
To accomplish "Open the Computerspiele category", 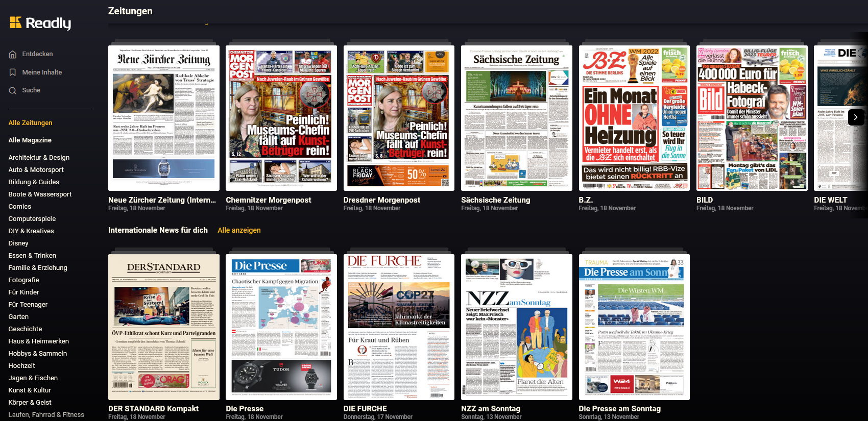I will [x=32, y=219].
